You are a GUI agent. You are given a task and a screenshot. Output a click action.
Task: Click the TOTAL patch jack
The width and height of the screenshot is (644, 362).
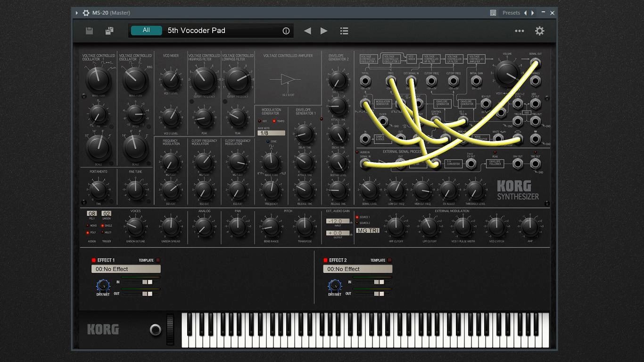point(365,81)
